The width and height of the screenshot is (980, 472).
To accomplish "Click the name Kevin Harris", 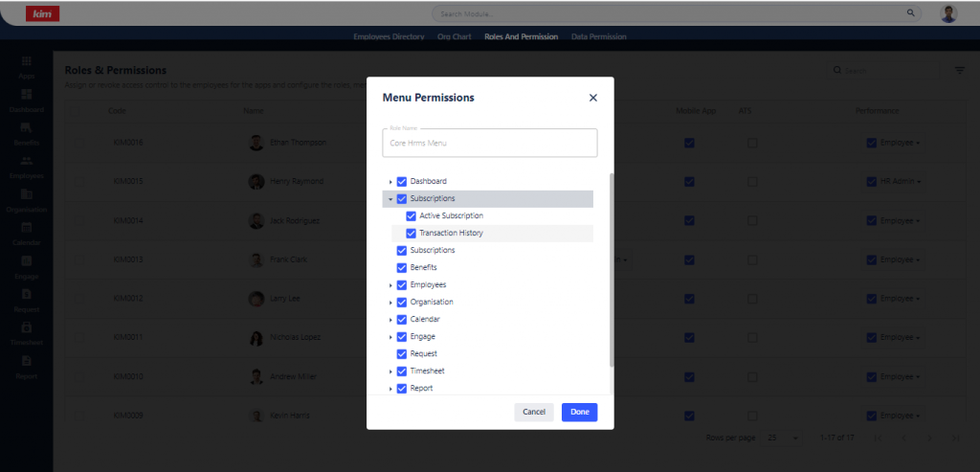I will 289,416.
